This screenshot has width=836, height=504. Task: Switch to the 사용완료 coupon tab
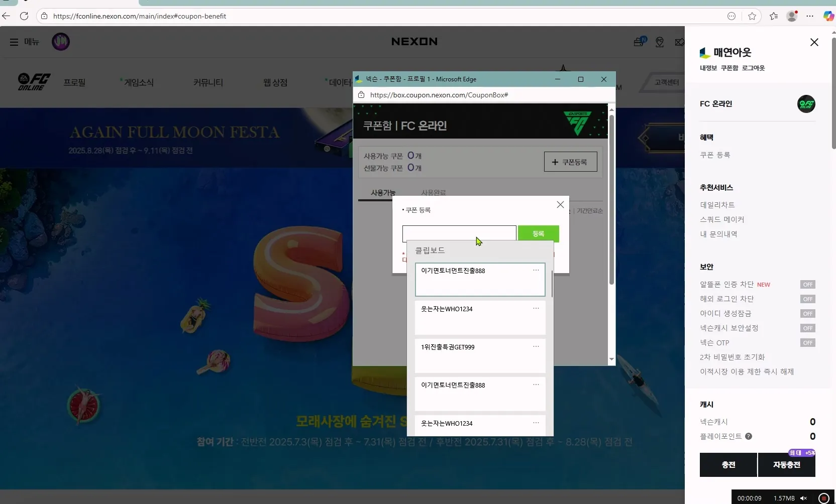(x=434, y=193)
